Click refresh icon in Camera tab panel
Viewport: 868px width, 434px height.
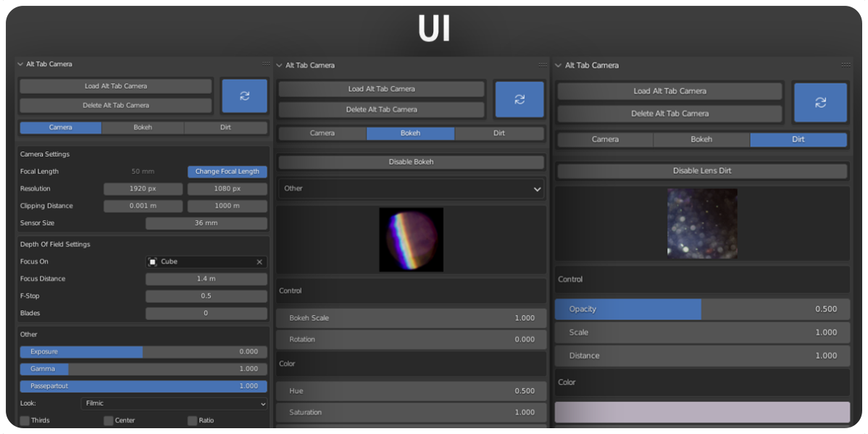245,96
